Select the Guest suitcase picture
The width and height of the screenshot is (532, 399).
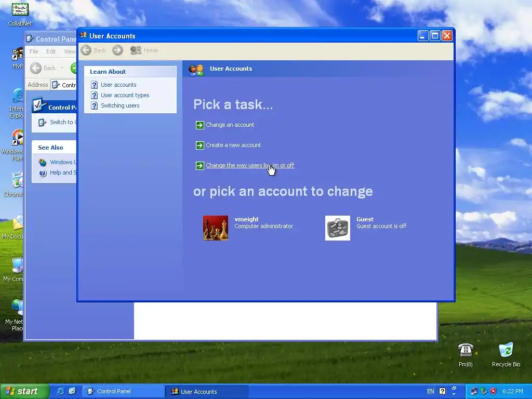tap(338, 228)
